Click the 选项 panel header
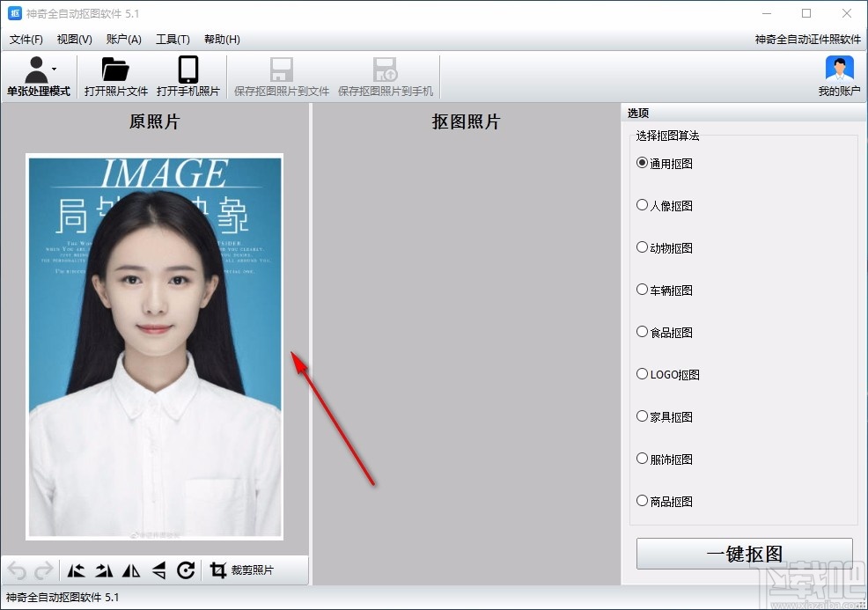Screen dimensions: 868x610 744,113
